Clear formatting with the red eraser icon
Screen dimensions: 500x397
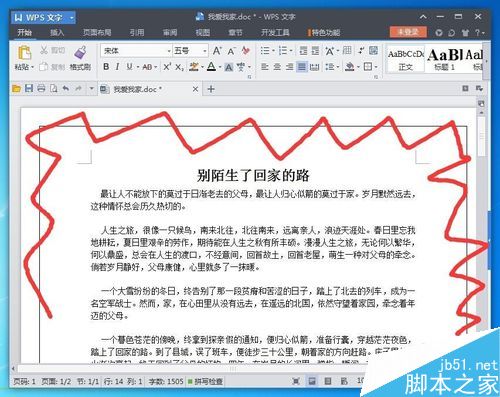246,51
